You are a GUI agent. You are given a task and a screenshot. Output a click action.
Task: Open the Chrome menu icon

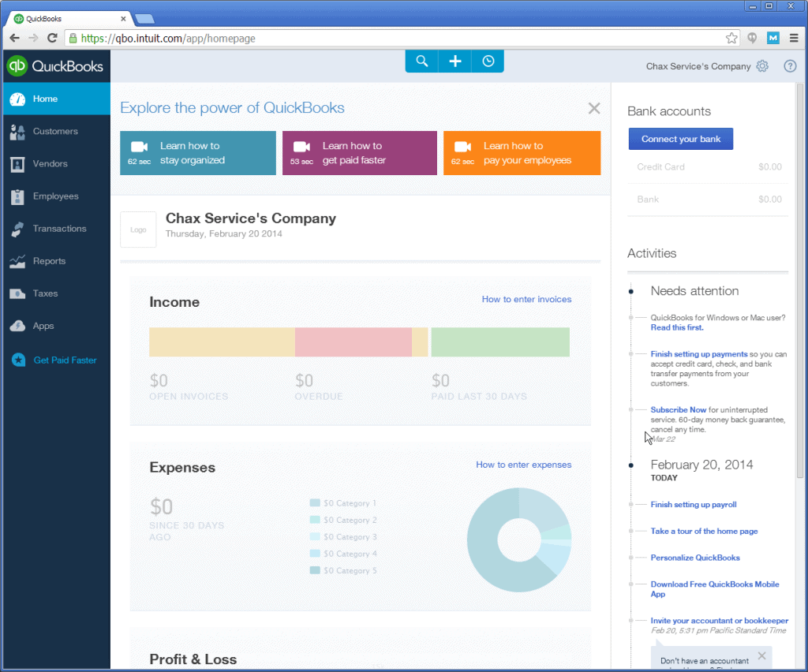(794, 38)
